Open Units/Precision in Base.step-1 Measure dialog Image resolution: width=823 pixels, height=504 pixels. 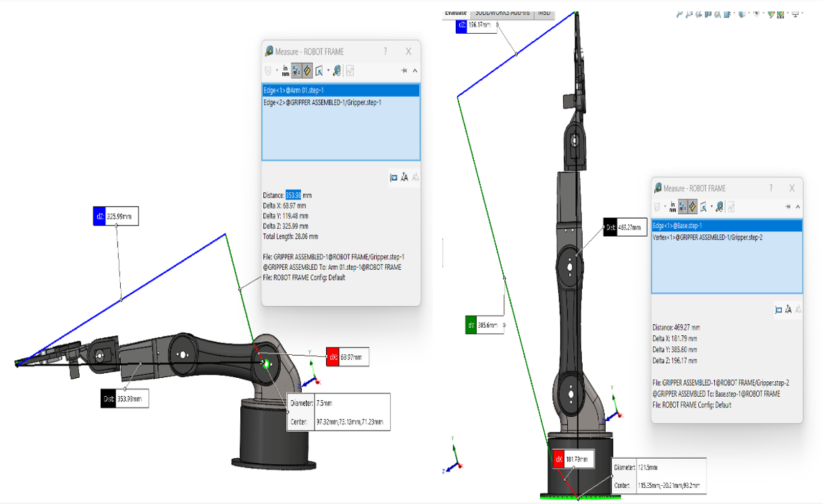tap(673, 206)
